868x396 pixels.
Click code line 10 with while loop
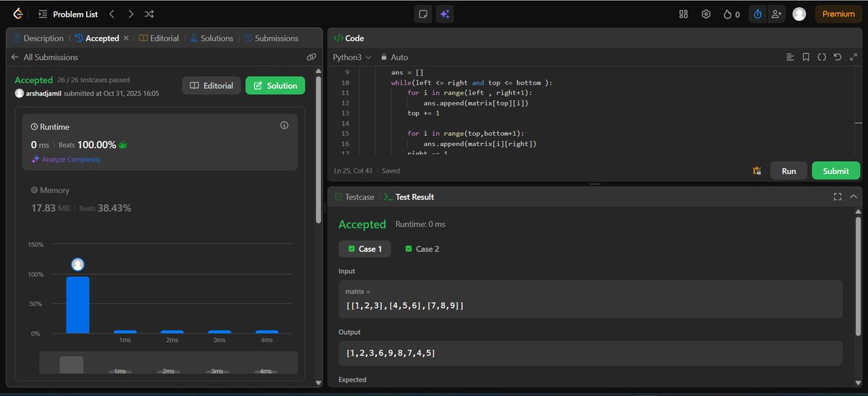[x=472, y=83]
